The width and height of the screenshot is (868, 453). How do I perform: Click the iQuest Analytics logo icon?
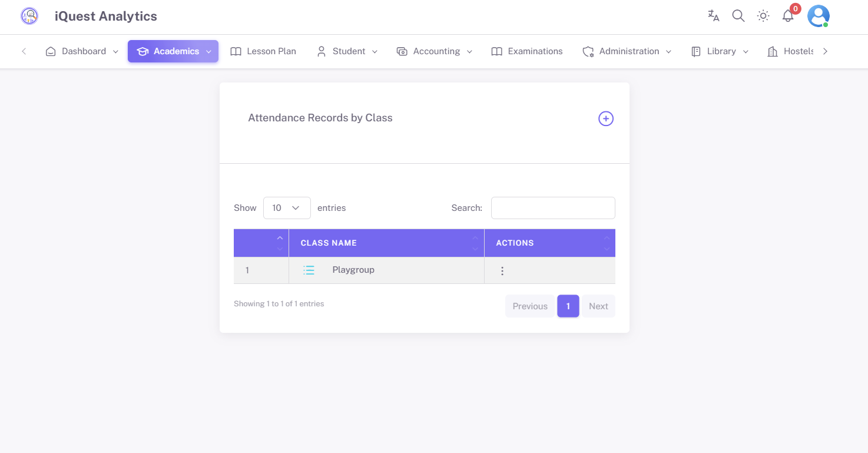pos(29,16)
